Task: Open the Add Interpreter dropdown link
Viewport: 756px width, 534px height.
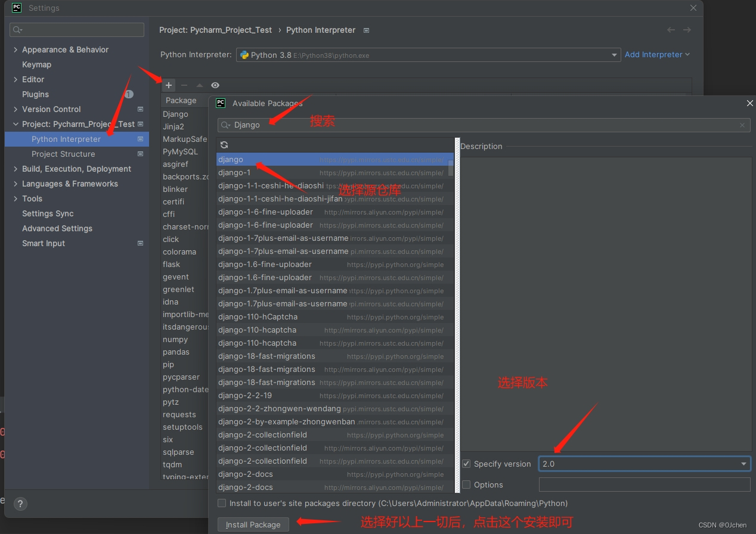Action: coord(657,54)
